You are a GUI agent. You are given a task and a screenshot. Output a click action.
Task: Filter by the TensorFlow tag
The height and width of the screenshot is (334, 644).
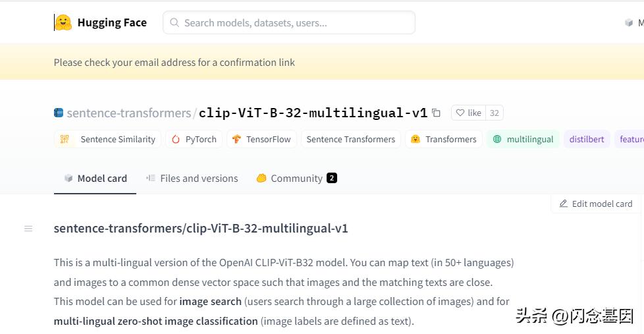[261, 139]
